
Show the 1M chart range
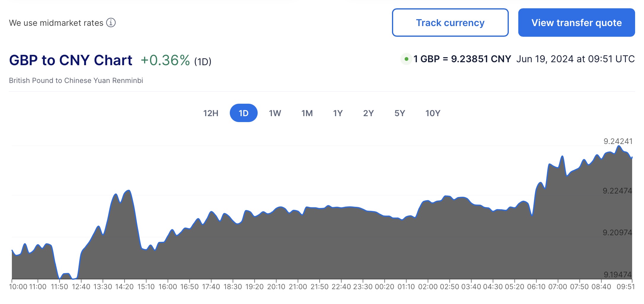pyautogui.click(x=307, y=113)
